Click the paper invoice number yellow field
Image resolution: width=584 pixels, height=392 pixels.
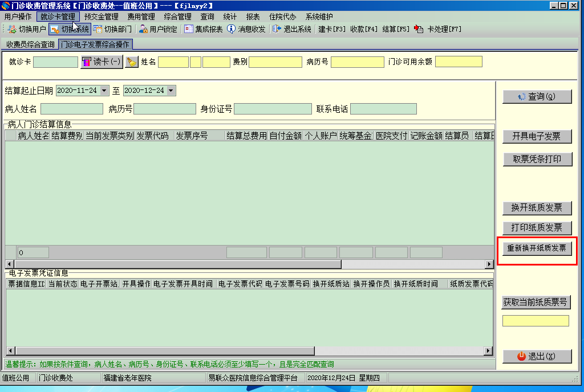[x=536, y=321]
